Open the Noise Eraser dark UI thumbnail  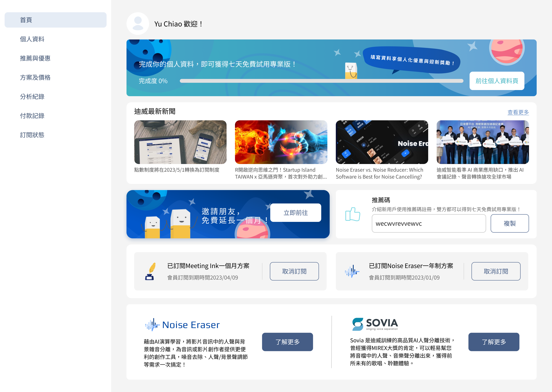[x=382, y=142]
